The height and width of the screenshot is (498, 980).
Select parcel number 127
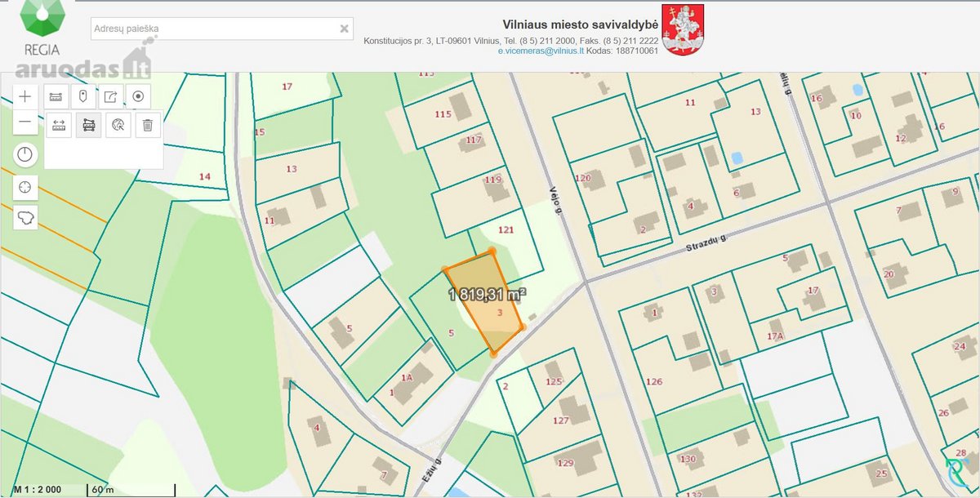[560, 420]
